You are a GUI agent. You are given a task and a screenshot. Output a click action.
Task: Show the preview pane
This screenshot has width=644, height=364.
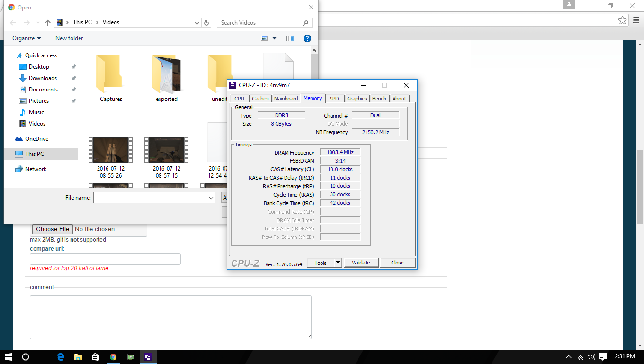290,38
